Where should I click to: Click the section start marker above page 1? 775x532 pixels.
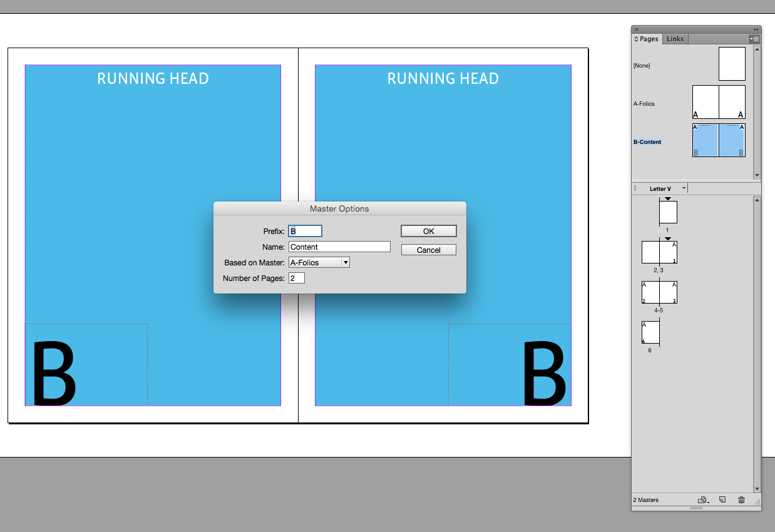coord(668,198)
